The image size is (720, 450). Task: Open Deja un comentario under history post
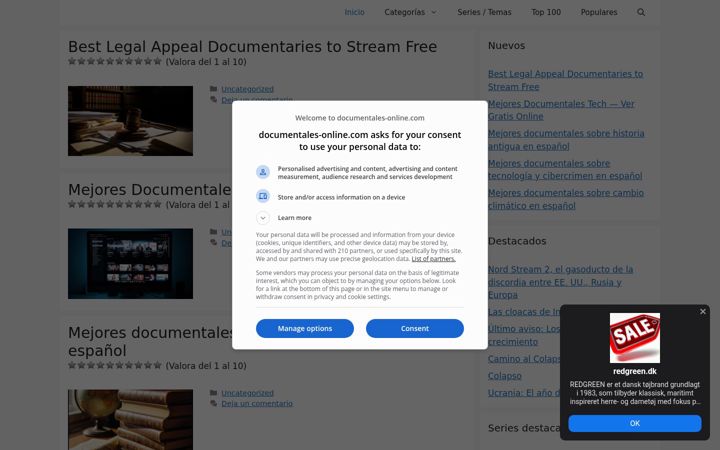click(257, 404)
